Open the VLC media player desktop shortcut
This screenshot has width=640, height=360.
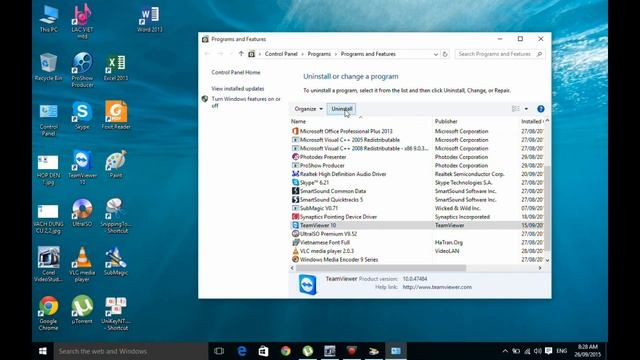pos(82,264)
